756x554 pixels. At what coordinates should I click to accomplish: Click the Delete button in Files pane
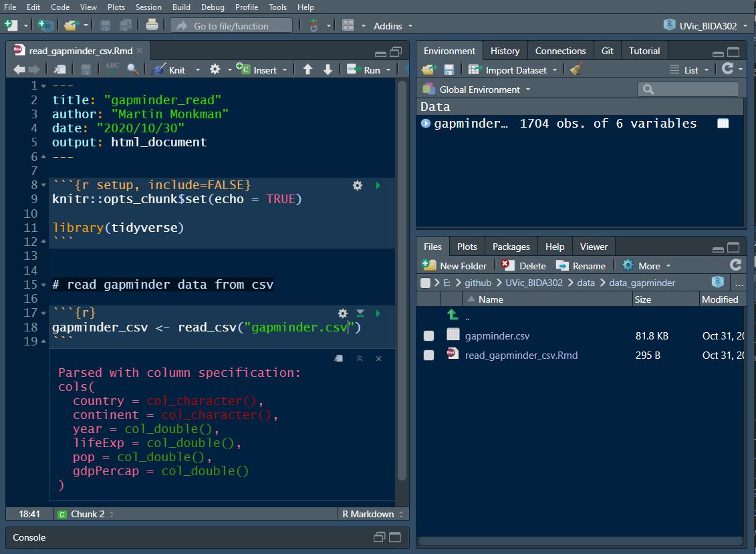point(524,265)
